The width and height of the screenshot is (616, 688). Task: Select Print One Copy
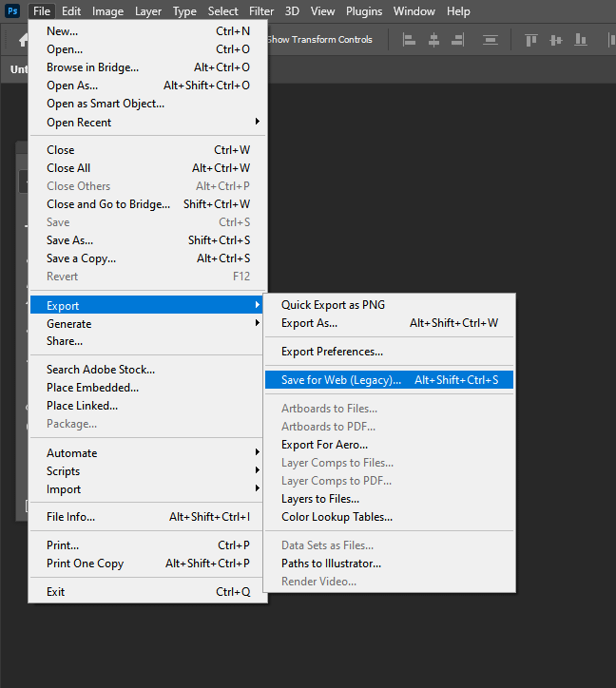click(x=148, y=563)
